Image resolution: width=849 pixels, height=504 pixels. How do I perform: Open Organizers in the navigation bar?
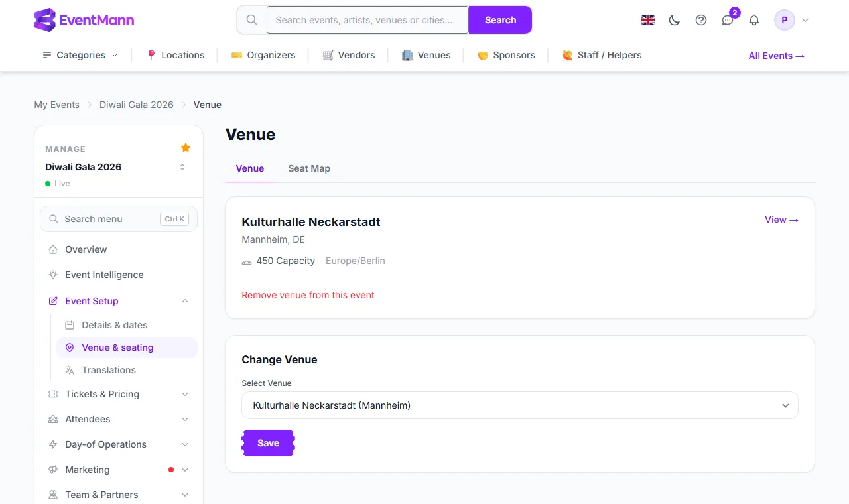click(x=263, y=55)
